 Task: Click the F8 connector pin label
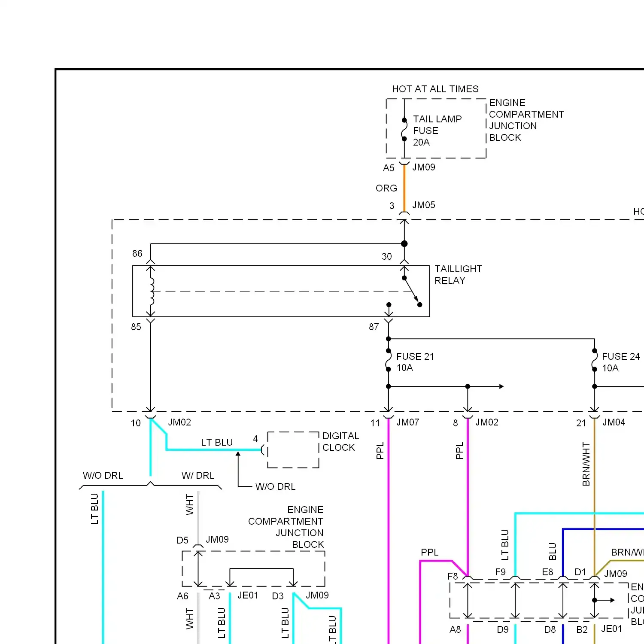[x=453, y=576]
